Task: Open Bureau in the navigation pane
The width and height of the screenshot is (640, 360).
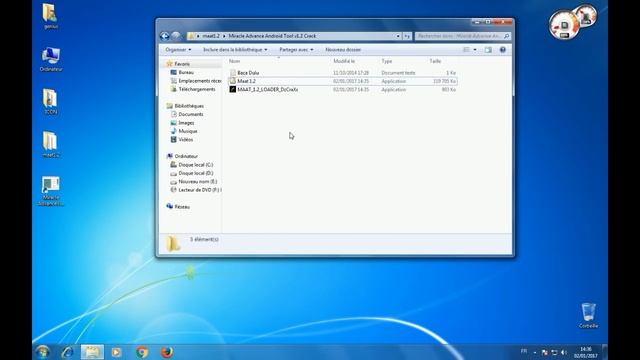Action: pos(182,72)
